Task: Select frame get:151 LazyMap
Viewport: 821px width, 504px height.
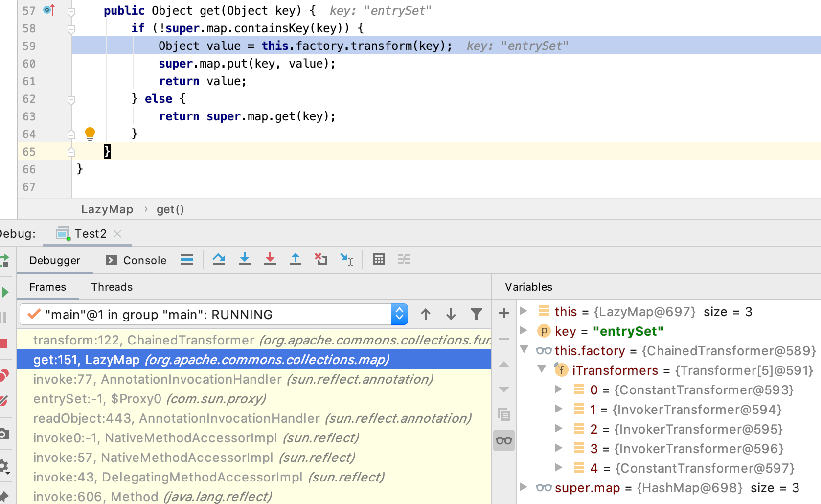Action: pos(254,360)
